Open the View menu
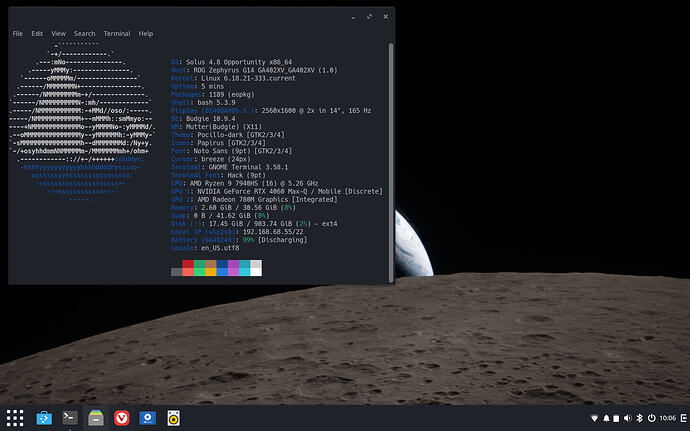This screenshot has width=690, height=431. [58, 33]
